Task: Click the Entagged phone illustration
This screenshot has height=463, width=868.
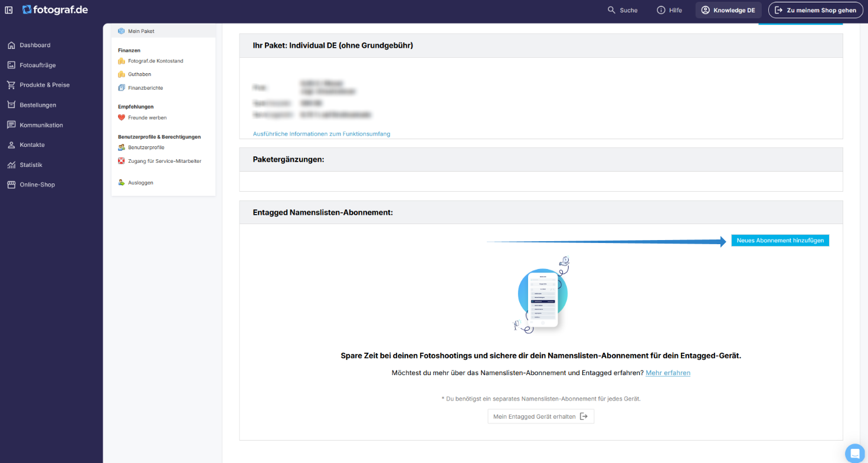Action: pyautogui.click(x=541, y=295)
